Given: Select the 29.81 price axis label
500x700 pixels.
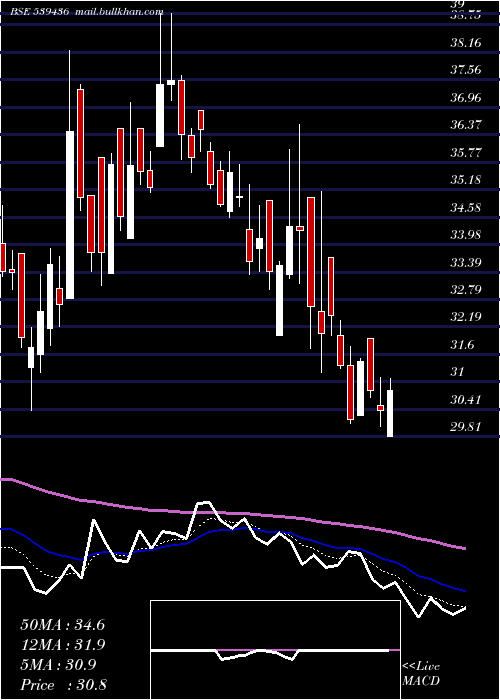Looking at the screenshot, I should pyautogui.click(x=466, y=427).
